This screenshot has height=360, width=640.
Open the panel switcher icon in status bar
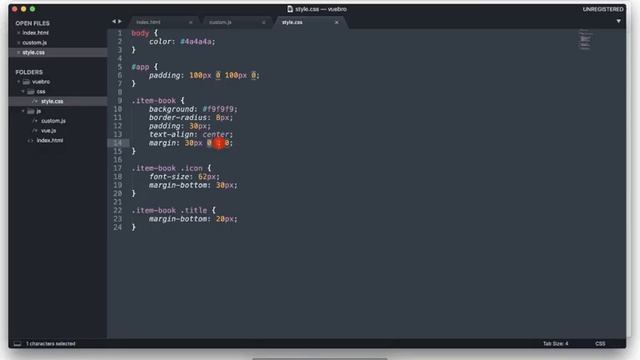point(17,344)
